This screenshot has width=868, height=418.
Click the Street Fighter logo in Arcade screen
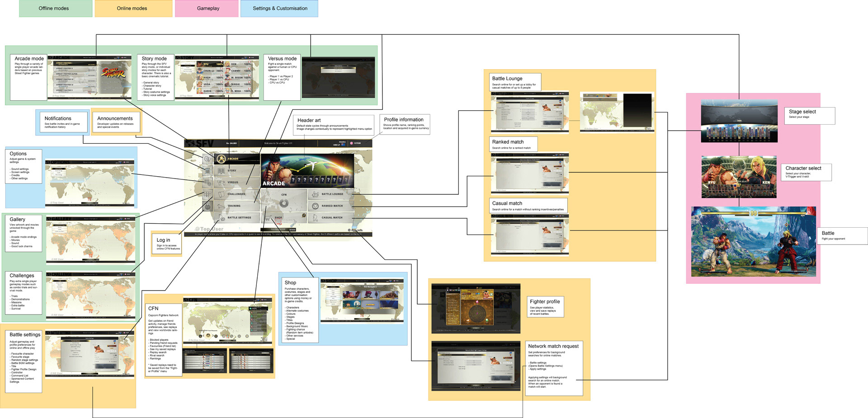point(113,73)
